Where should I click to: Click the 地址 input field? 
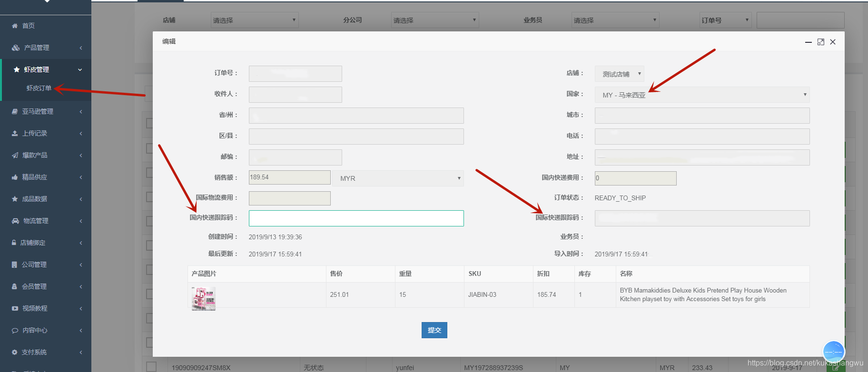click(702, 157)
